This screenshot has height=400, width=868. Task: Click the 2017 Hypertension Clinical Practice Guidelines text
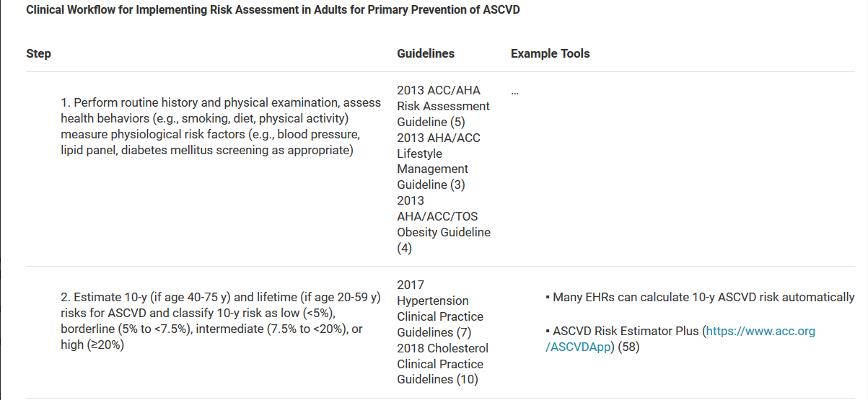[x=439, y=308]
